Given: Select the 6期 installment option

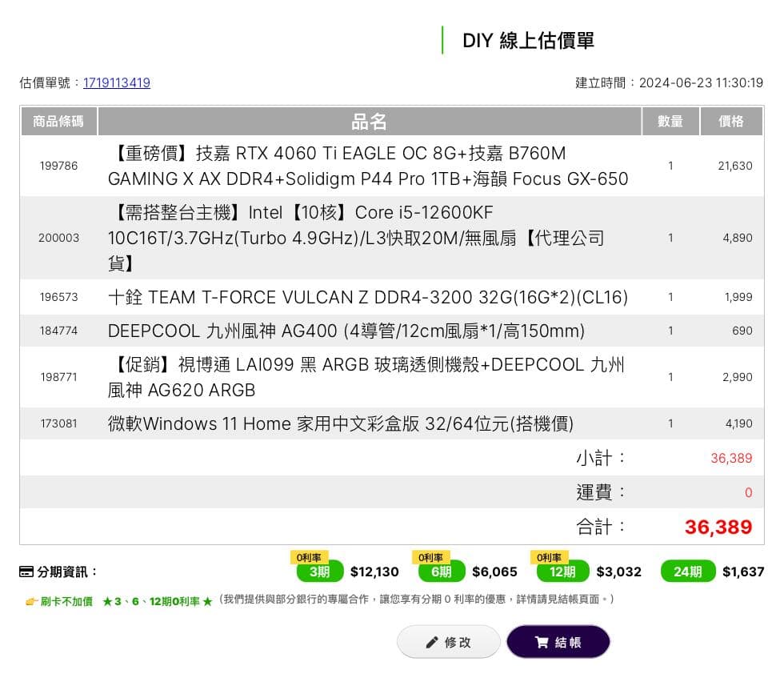Looking at the screenshot, I should [442, 572].
